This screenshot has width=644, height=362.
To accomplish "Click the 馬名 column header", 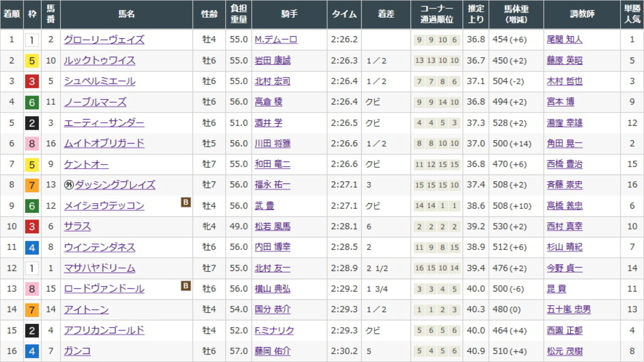I will pos(126,14).
